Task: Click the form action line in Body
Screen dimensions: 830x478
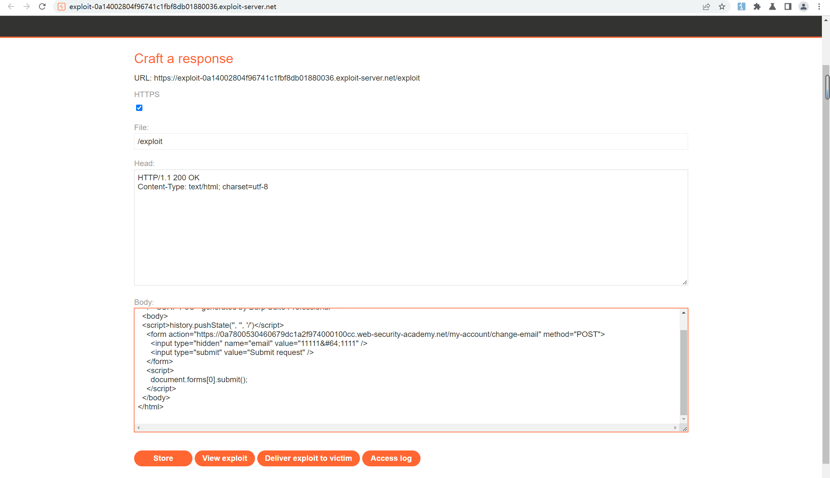Action: (375, 335)
